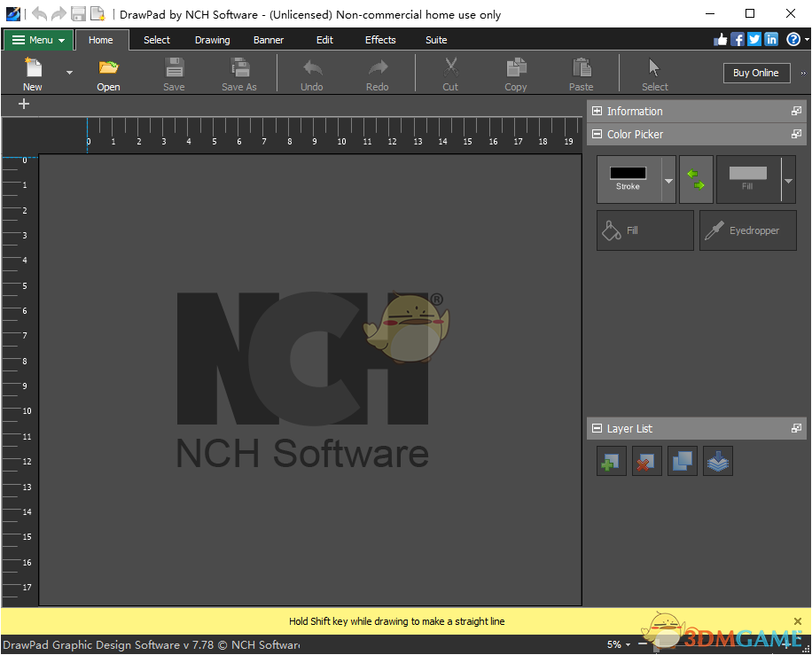Screen dimensions: 812x655
Task: Click the black Stroke color swatch
Action: click(x=628, y=174)
